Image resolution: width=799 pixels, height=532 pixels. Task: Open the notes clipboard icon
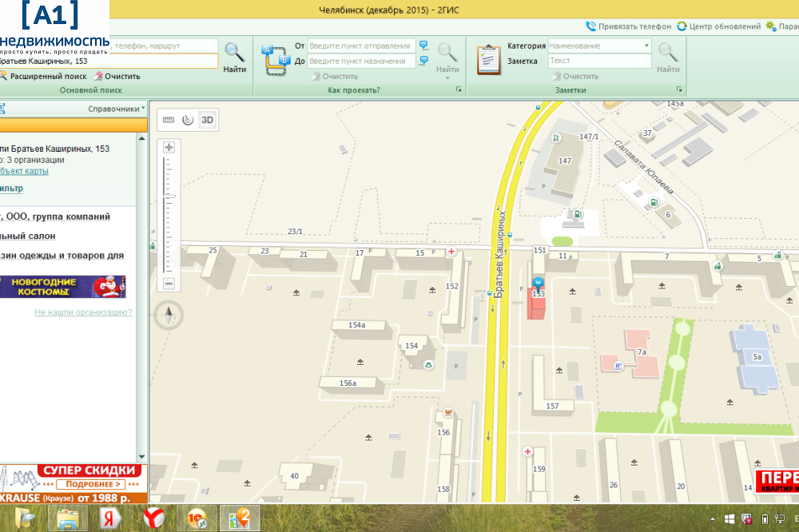[x=489, y=60]
